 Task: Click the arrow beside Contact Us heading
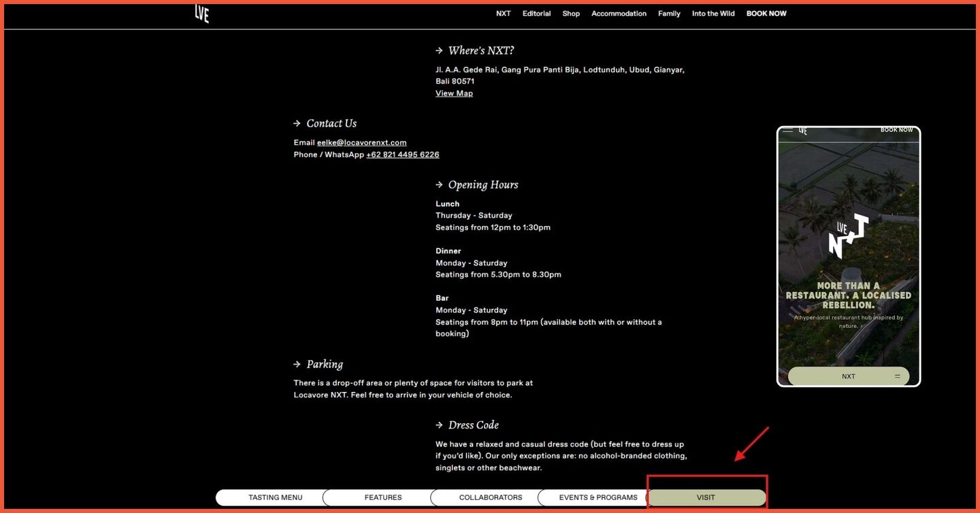coord(297,123)
